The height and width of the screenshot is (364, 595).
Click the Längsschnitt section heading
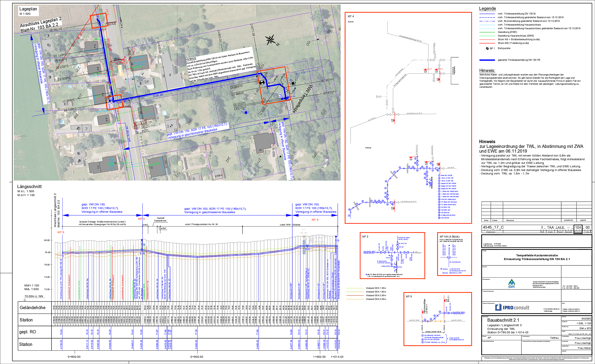[x=29, y=187]
